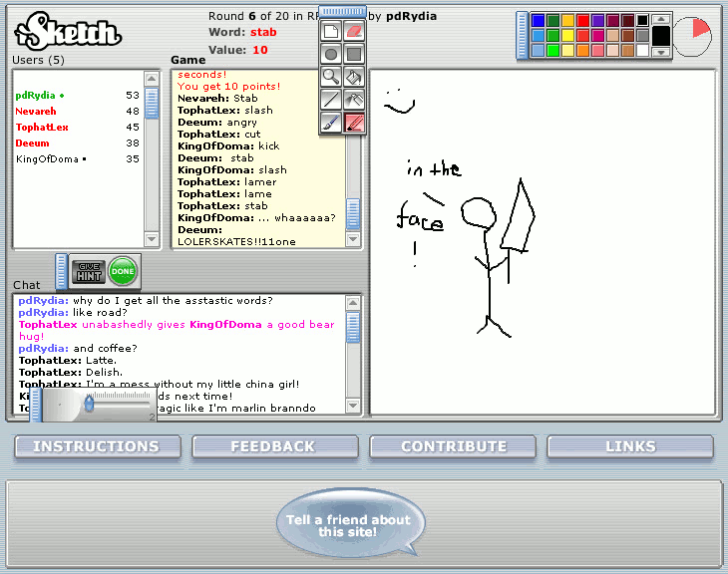
Task: Click the 'You get 10 points!' game message
Action: [x=229, y=87]
